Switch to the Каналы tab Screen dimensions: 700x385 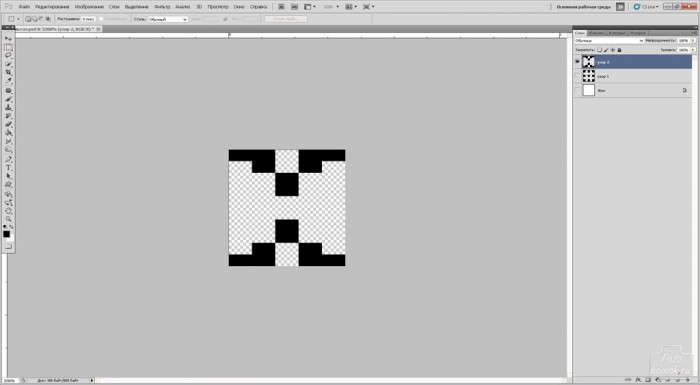point(596,33)
